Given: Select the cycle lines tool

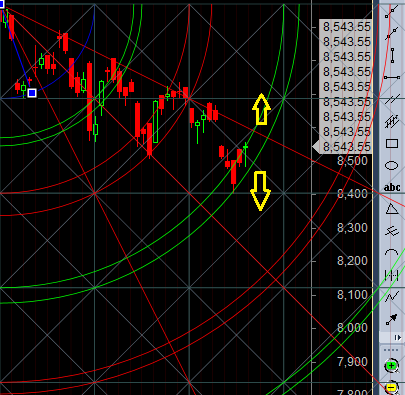Looking at the screenshot, I should click(x=392, y=275).
